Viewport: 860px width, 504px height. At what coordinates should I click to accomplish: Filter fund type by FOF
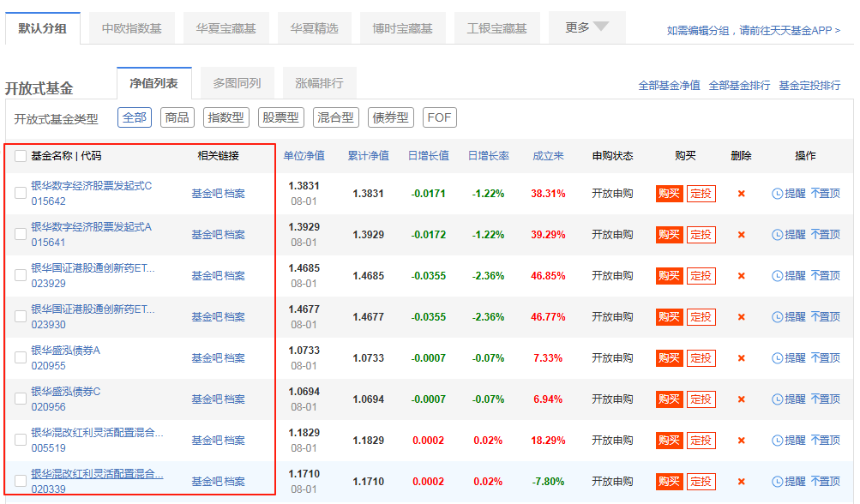[439, 117]
